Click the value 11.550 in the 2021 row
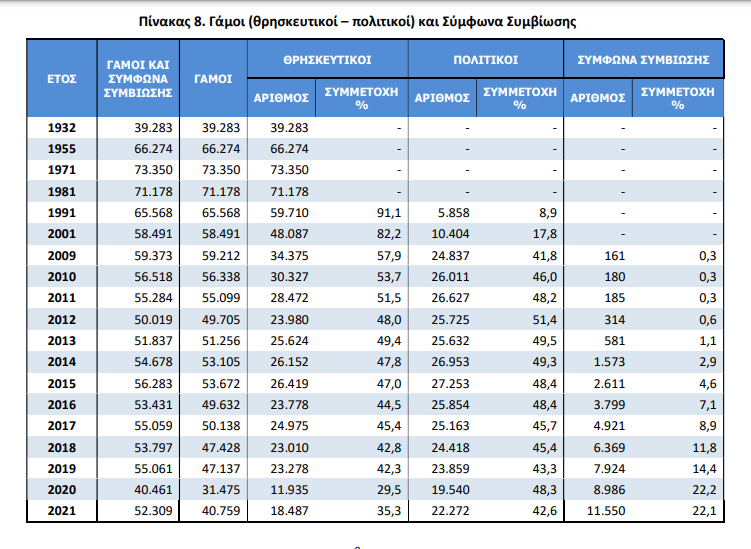 (x=604, y=511)
